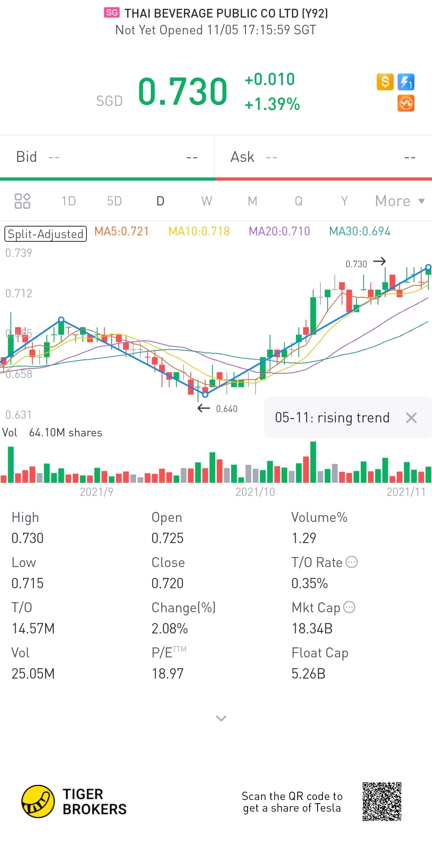Tap the Float Cap value 5.26B
The image size is (432, 868).
point(308,674)
